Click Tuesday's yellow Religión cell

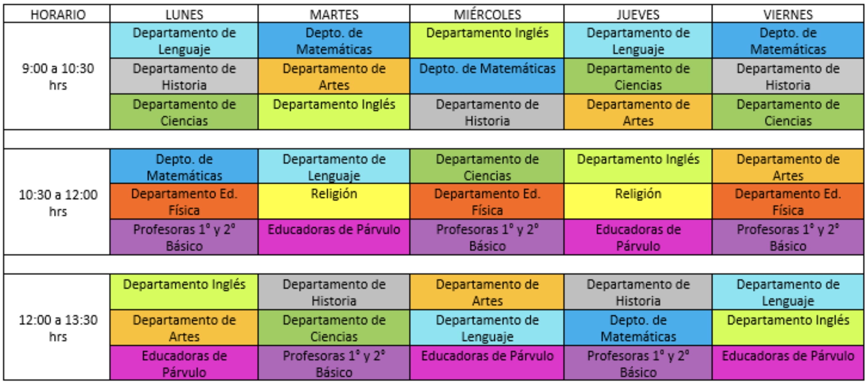tap(334, 202)
